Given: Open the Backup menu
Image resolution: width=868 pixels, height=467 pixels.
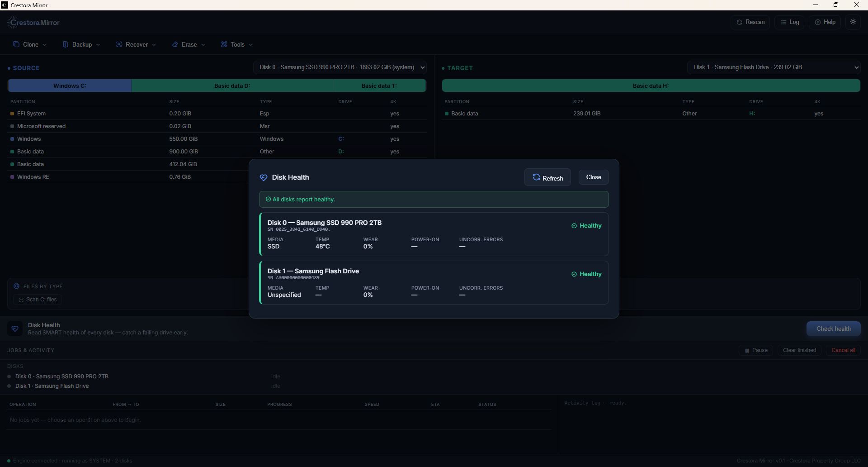Looking at the screenshot, I should (81, 44).
